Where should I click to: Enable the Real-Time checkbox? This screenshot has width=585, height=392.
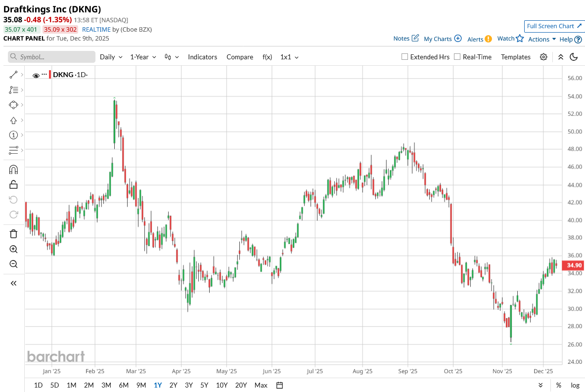(x=457, y=57)
